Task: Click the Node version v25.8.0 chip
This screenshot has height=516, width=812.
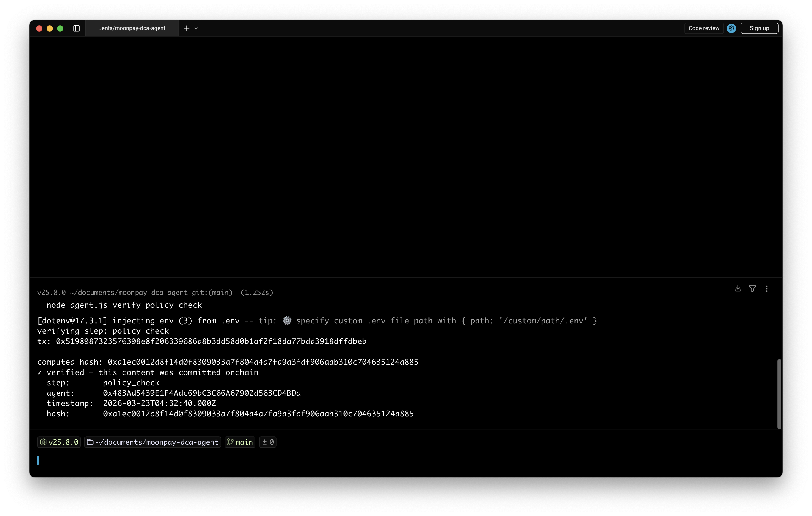Action: point(59,442)
